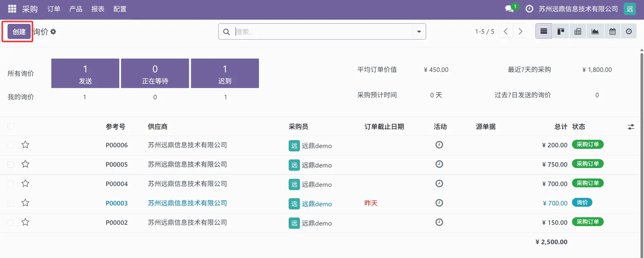Open the discuss messages chat icon
The image size is (644, 258).
(509, 9)
